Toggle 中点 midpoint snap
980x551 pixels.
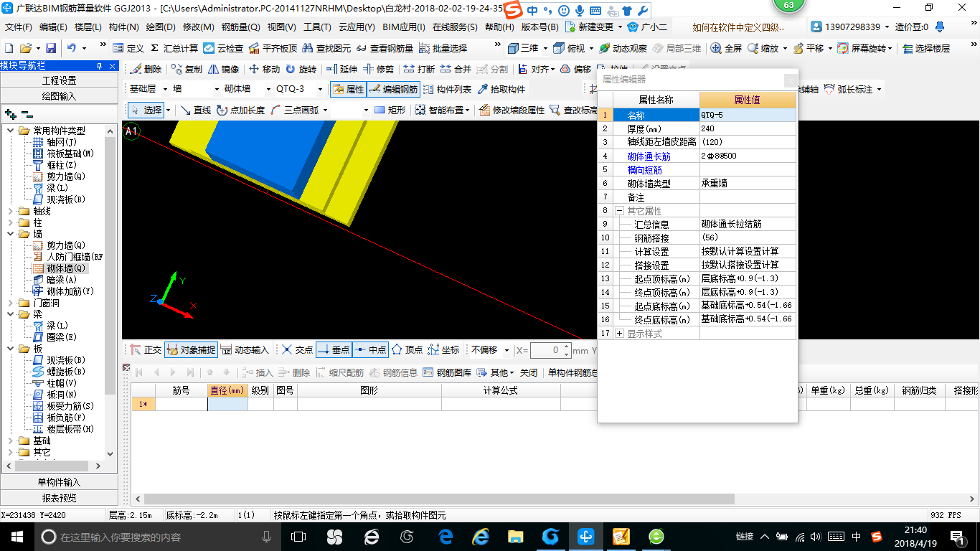[x=370, y=350]
